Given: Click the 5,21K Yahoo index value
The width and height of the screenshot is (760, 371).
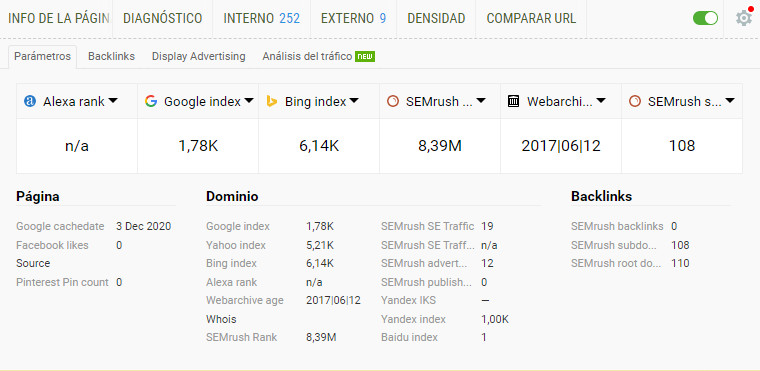Looking at the screenshot, I should click(320, 245).
